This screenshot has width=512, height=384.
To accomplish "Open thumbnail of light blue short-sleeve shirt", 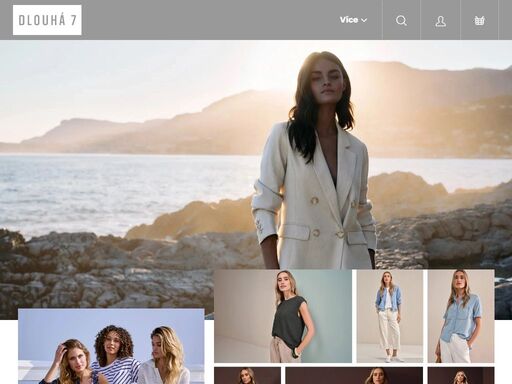I will [461, 316].
